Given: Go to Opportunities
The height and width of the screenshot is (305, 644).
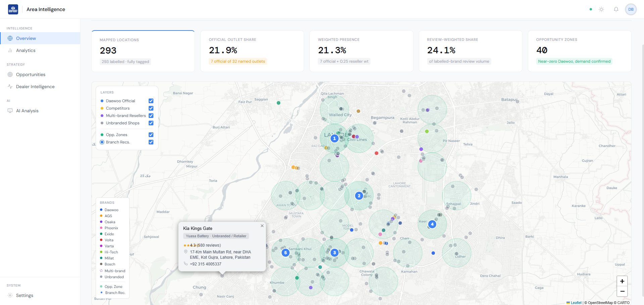Looking at the screenshot, I should click(40, 74).
